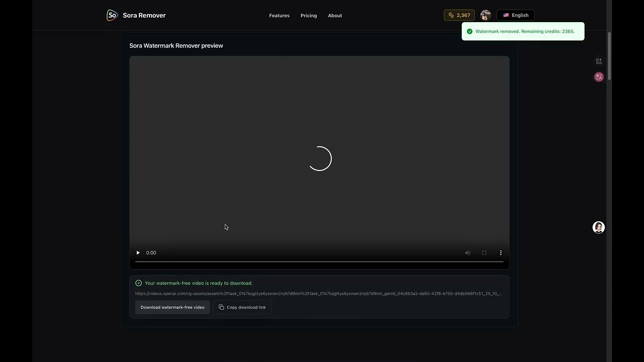Click the Sora Remover logo icon
The height and width of the screenshot is (362, 644).
click(x=112, y=15)
